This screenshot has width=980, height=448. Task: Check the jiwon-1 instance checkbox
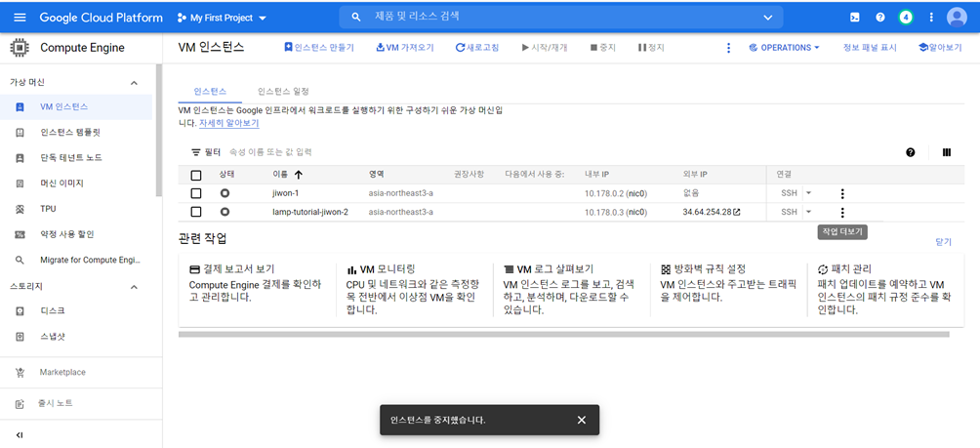(x=196, y=193)
